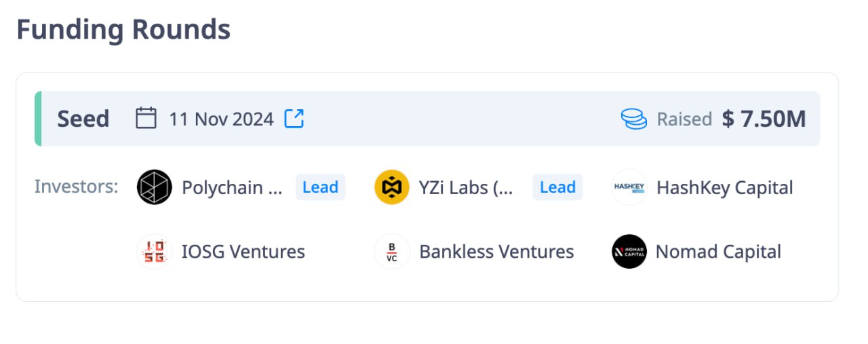Image resolution: width=868 pixels, height=344 pixels.
Task: Open the IOSG Ventures investor link
Action: click(243, 252)
